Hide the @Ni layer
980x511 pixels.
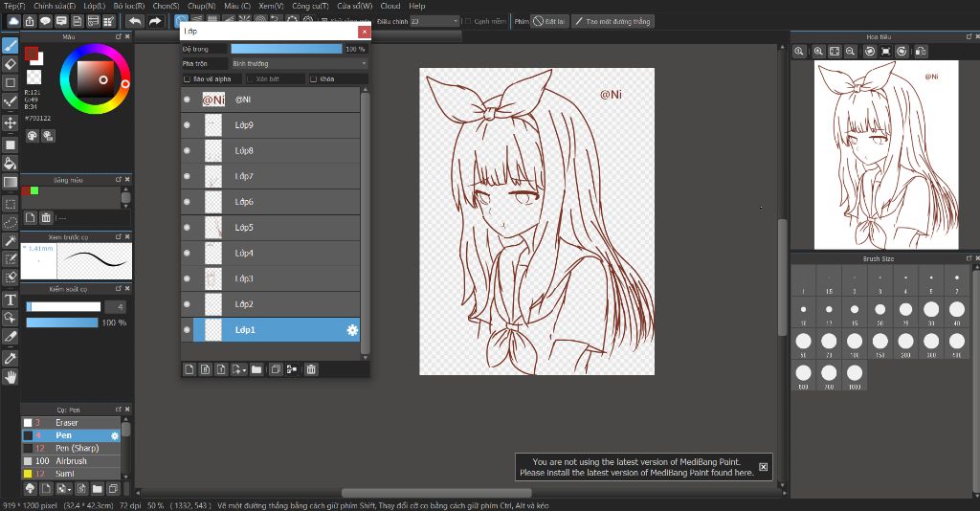point(187,100)
